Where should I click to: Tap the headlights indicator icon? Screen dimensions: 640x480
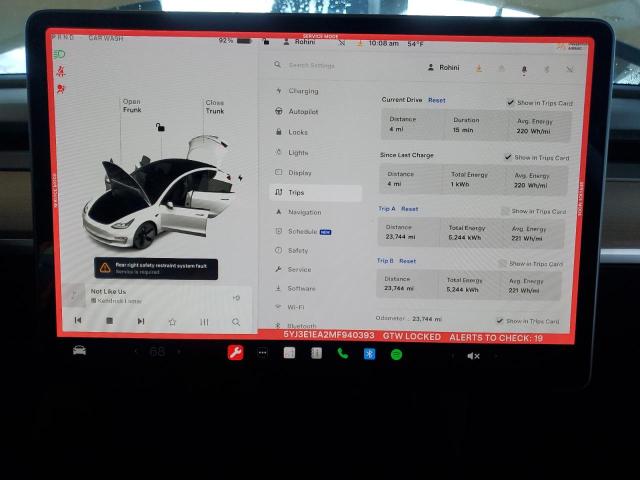click(59, 54)
